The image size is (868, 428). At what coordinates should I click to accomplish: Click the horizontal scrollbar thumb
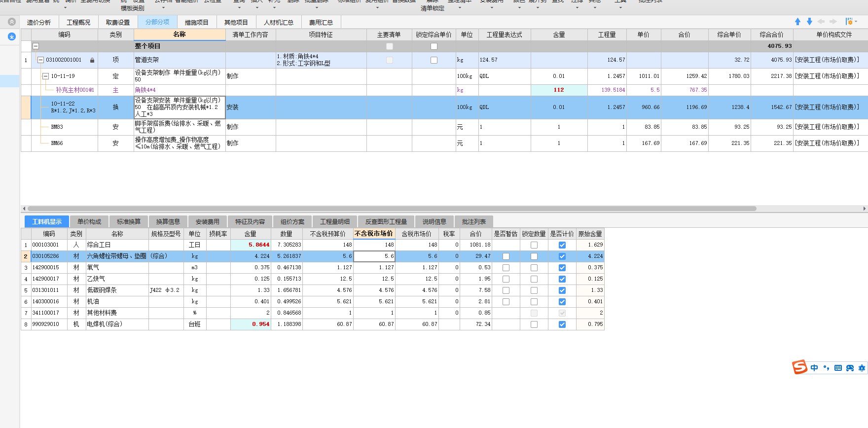pos(392,209)
